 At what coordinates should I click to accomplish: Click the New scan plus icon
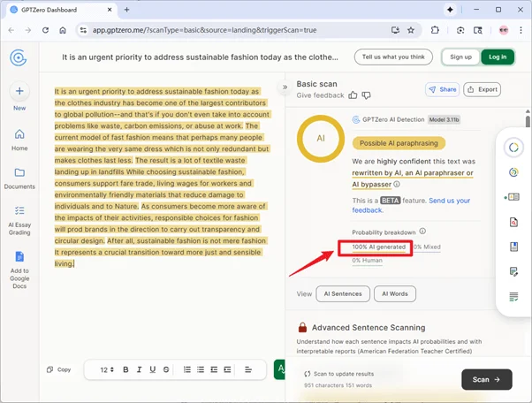tap(19, 91)
